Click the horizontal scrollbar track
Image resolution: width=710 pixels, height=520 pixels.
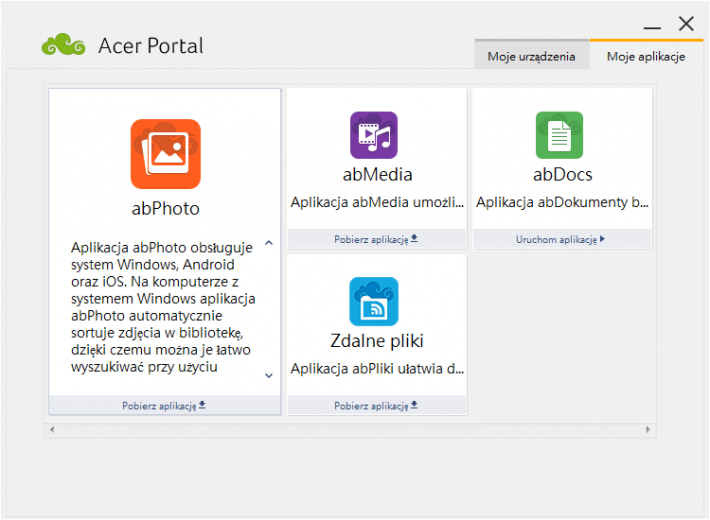pyautogui.click(x=350, y=429)
